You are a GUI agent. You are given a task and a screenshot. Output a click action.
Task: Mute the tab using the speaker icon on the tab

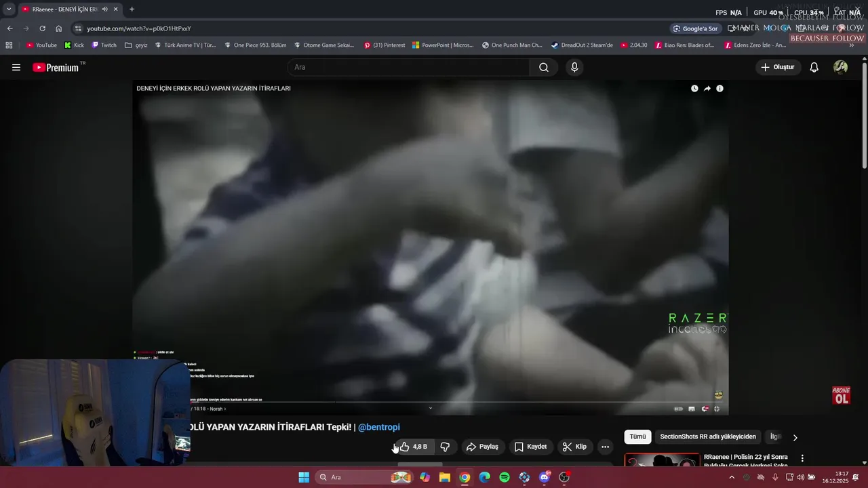pos(104,9)
